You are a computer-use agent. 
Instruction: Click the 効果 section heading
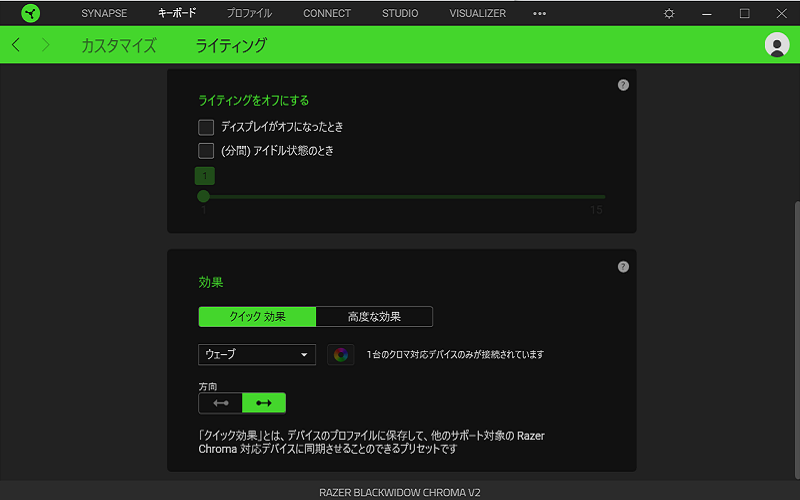point(211,282)
